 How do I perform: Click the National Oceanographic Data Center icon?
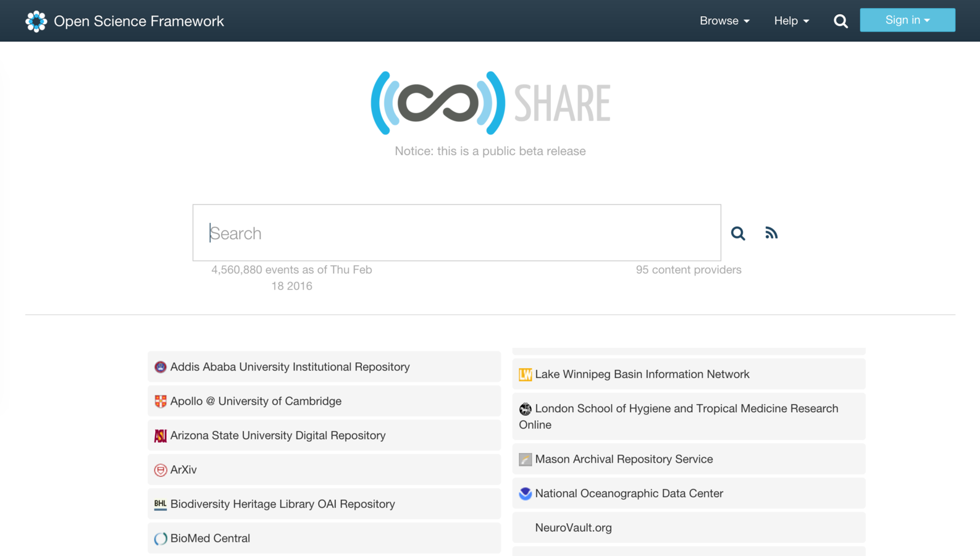tap(526, 494)
